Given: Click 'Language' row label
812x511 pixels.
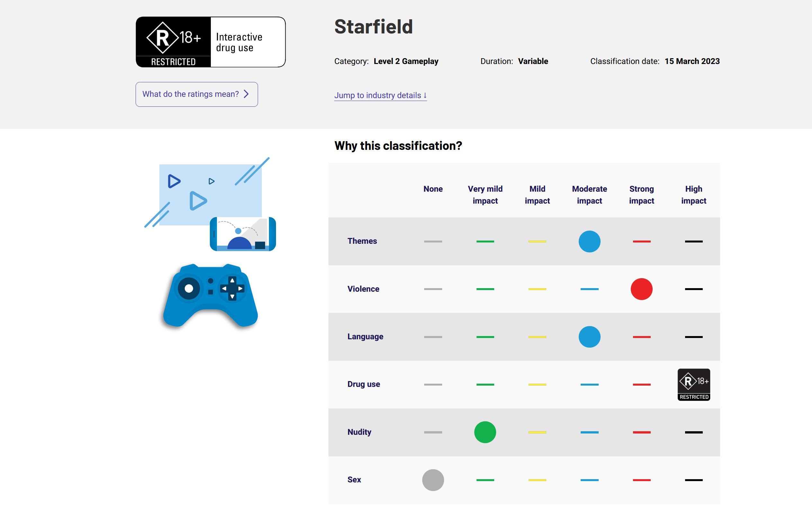Looking at the screenshot, I should 365,337.
